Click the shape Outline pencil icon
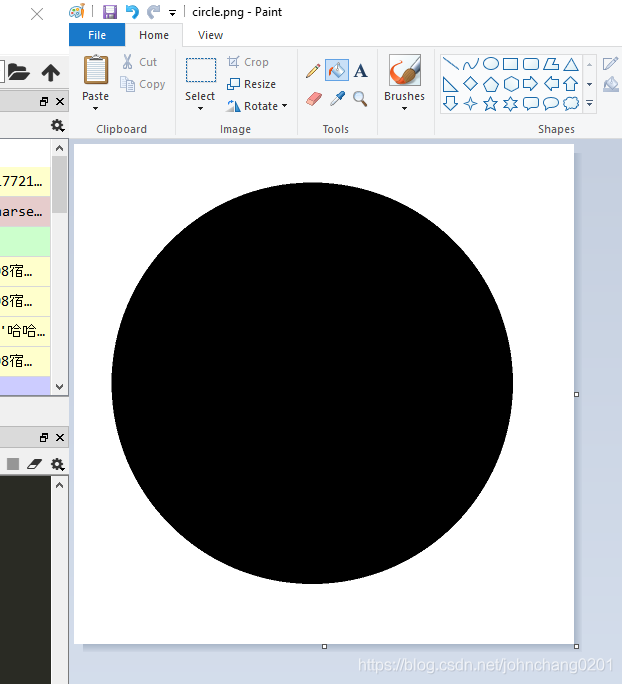 [x=611, y=64]
